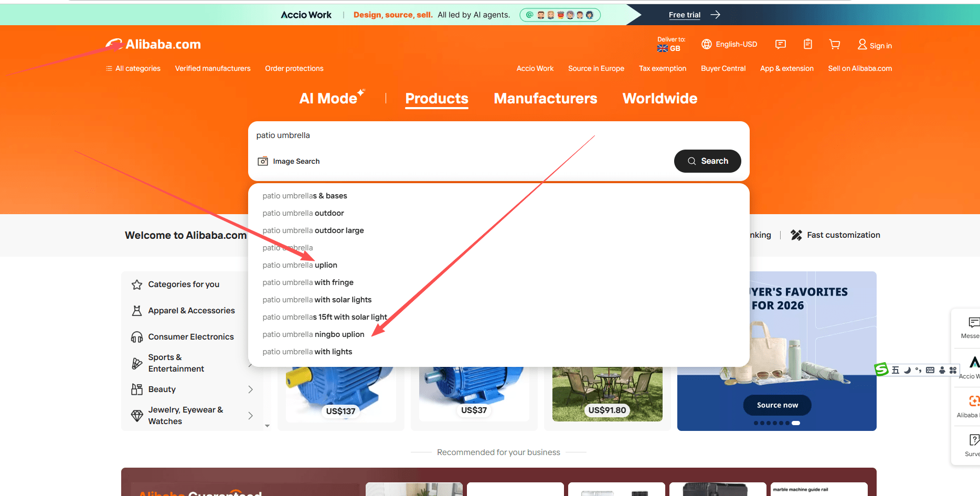Click the Beauty category icon
The width and height of the screenshot is (980, 496).
pos(137,389)
